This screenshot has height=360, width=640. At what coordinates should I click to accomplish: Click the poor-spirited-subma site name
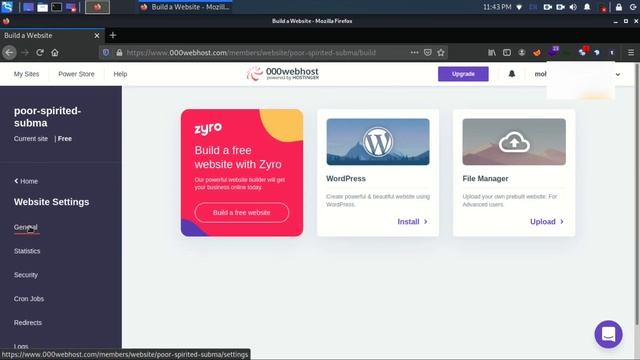[47, 117]
